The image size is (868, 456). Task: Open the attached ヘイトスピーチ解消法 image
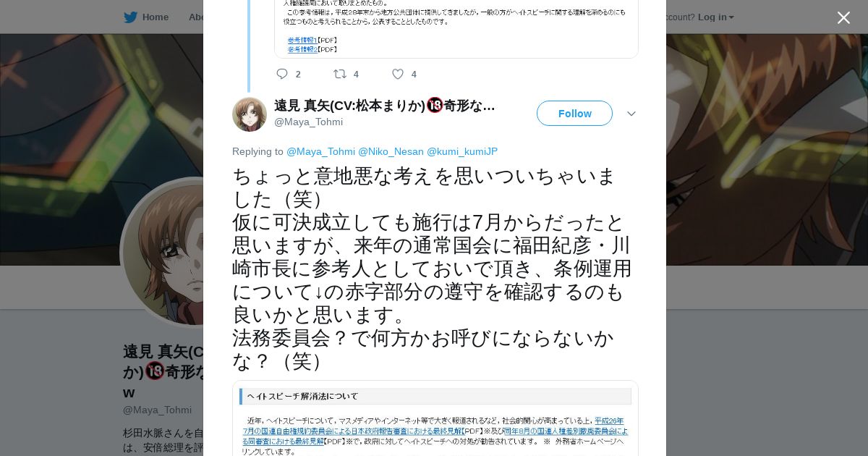(x=435, y=418)
